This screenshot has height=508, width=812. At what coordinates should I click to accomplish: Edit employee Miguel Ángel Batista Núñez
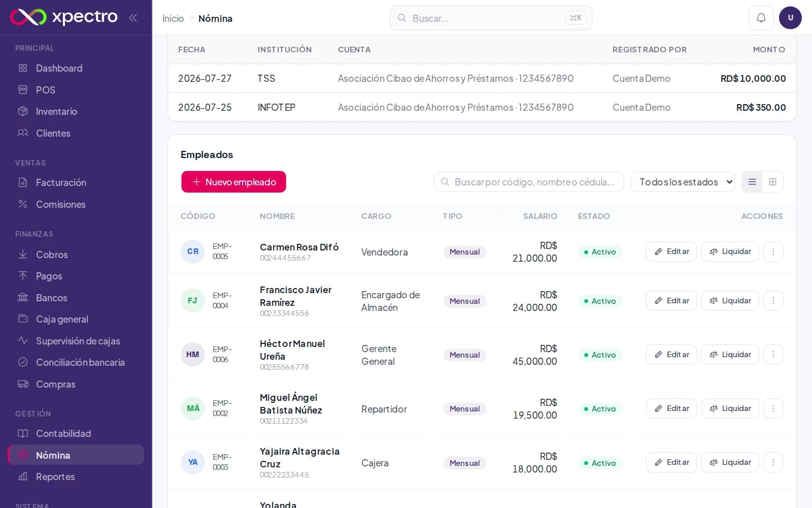click(671, 408)
